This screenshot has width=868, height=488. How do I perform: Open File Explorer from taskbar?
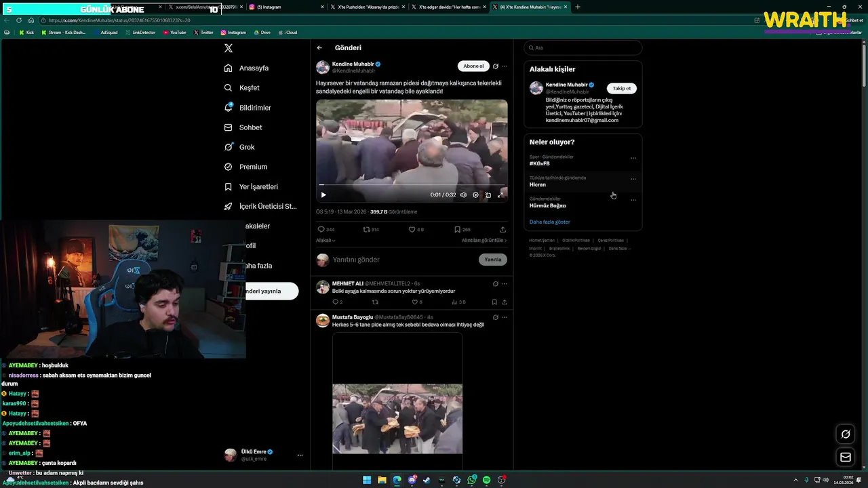(382, 480)
